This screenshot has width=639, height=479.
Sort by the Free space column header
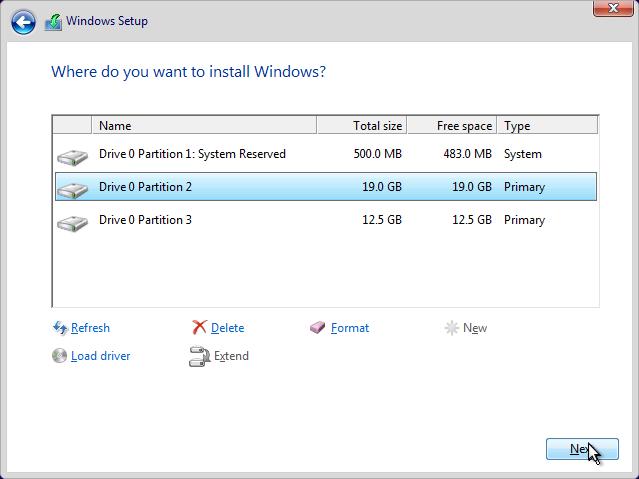[452, 126]
